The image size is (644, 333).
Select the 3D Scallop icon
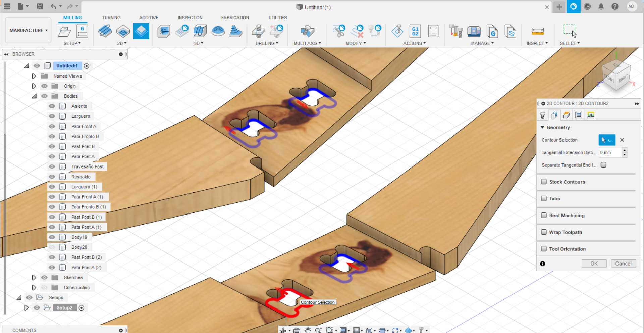click(x=218, y=32)
